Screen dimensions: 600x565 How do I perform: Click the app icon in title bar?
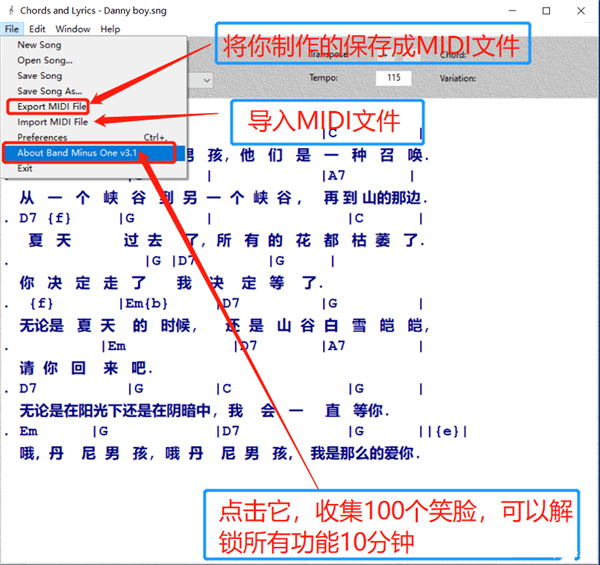[10, 10]
